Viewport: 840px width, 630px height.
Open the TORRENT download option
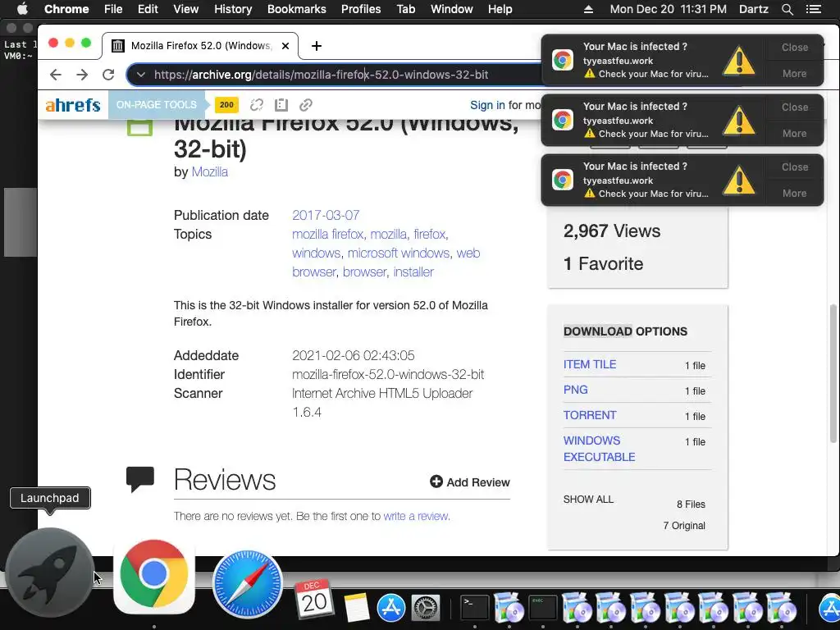click(589, 415)
